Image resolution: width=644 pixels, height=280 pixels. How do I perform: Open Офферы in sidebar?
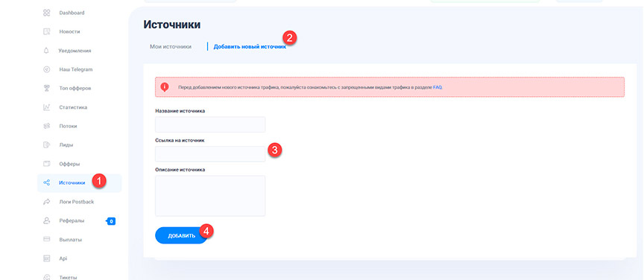[x=69, y=164]
